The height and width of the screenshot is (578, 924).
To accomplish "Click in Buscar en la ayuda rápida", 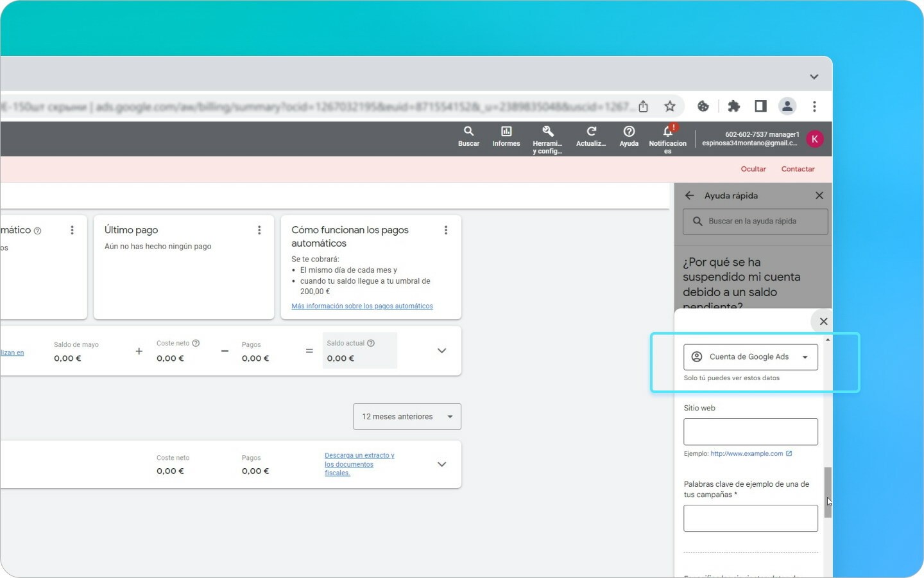I will pyautogui.click(x=755, y=221).
